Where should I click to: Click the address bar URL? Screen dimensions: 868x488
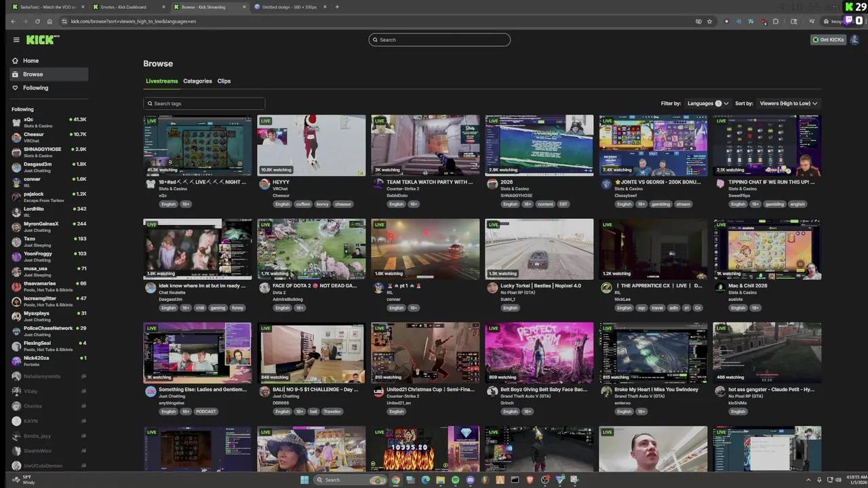coord(134,22)
